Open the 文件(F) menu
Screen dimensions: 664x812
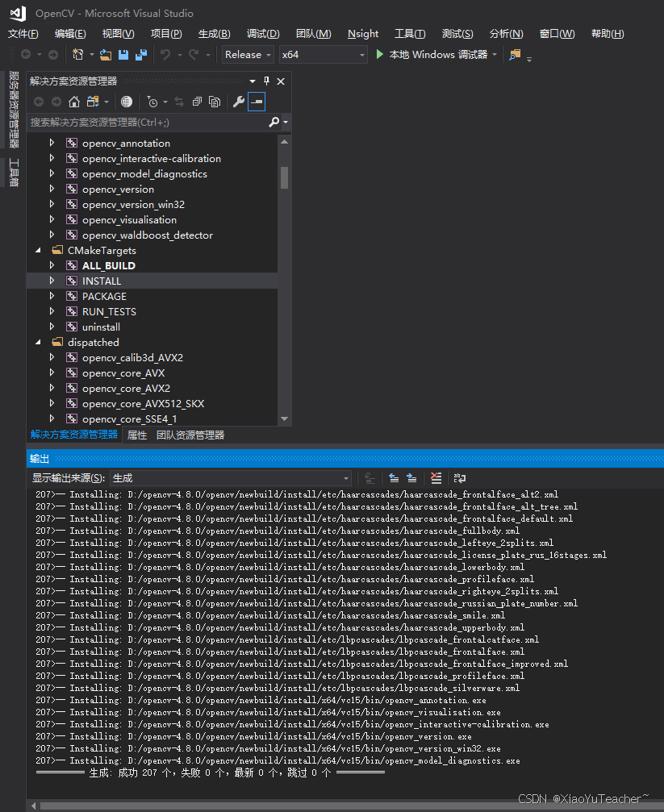[x=23, y=34]
